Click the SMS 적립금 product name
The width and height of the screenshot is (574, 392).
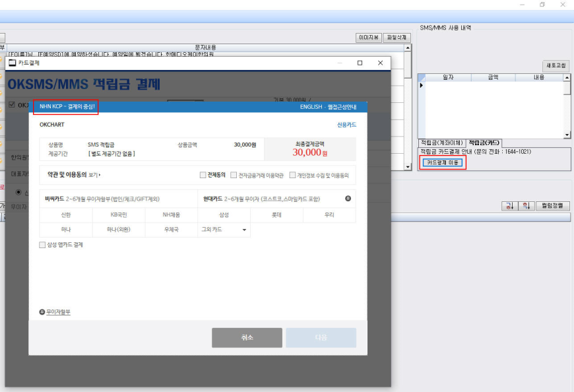click(101, 145)
